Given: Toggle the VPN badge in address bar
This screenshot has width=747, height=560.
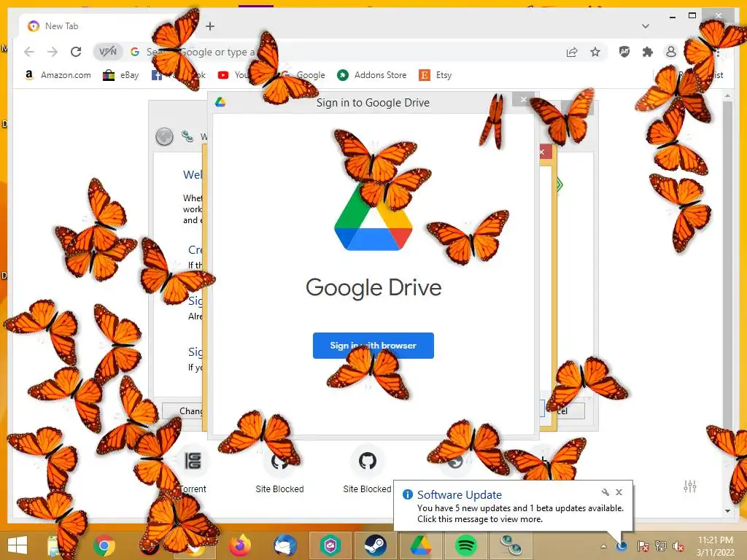Looking at the screenshot, I should (108, 52).
